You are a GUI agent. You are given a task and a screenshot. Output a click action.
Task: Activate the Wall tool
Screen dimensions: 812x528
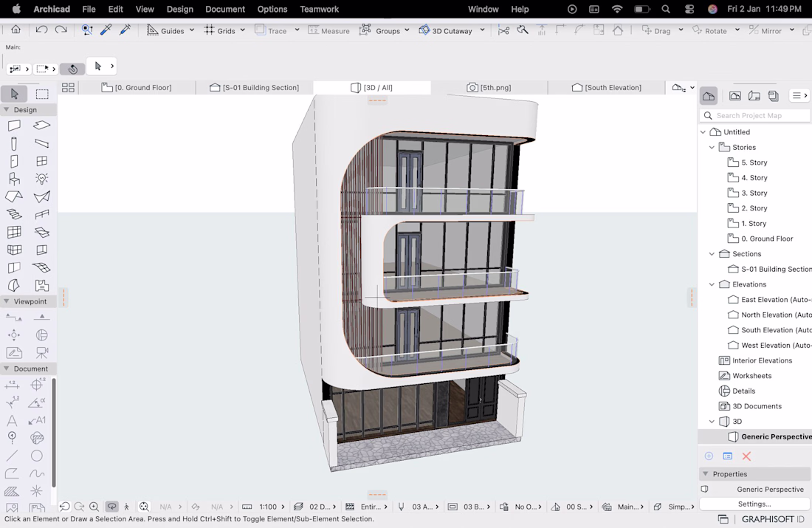click(x=14, y=126)
